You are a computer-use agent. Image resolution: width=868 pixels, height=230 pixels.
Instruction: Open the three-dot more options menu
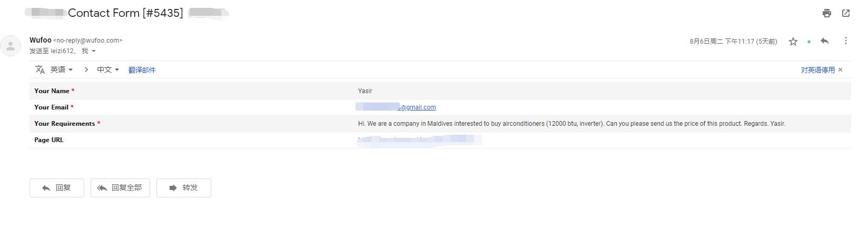tap(846, 41)
